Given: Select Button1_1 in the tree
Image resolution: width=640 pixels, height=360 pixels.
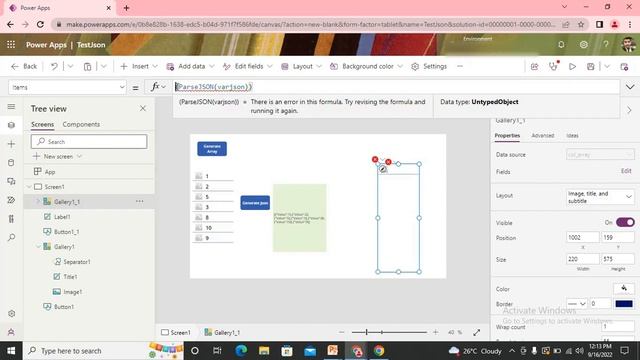Looking at the screenshot, I should point(67,231).
